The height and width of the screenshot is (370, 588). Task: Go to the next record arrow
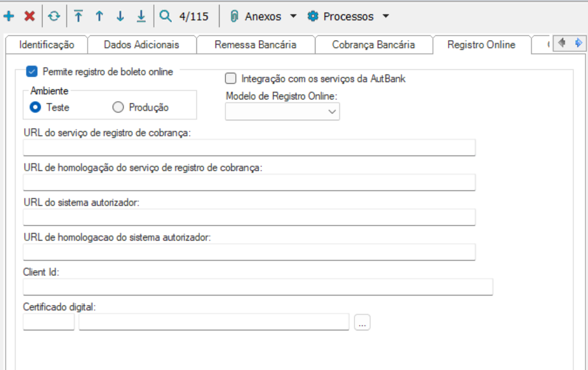(x=120, y=16)
